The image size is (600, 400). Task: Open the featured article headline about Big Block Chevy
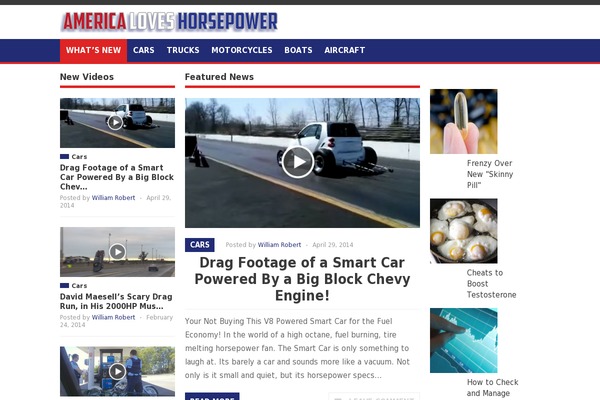pyautogui.click(x=302, y=279)
